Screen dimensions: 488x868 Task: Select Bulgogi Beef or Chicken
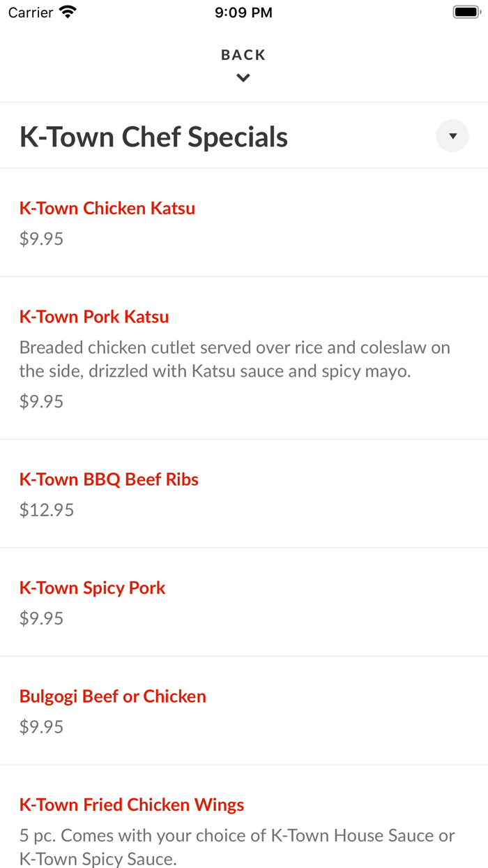point(112,696)
